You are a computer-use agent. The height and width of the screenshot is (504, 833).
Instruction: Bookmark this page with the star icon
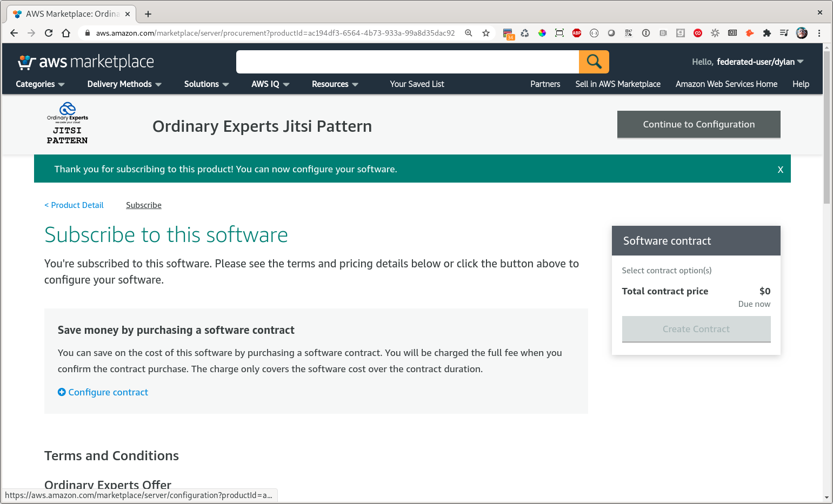[486, 33]
